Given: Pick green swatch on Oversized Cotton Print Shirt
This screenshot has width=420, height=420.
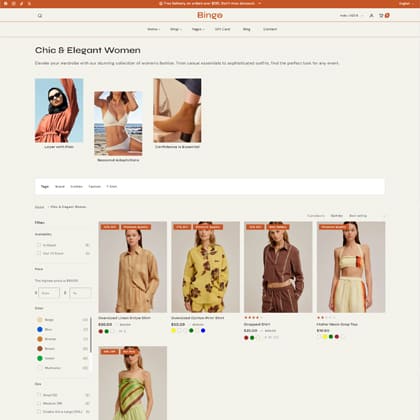Looking at the screenshot, I should [x=191, y=331].
